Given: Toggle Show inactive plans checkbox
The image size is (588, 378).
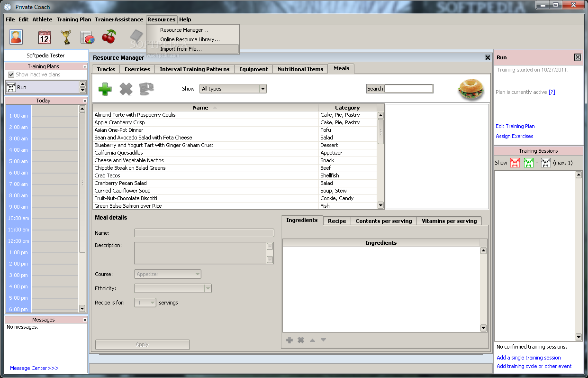Looking at the screenshot, I should [11, 75].
